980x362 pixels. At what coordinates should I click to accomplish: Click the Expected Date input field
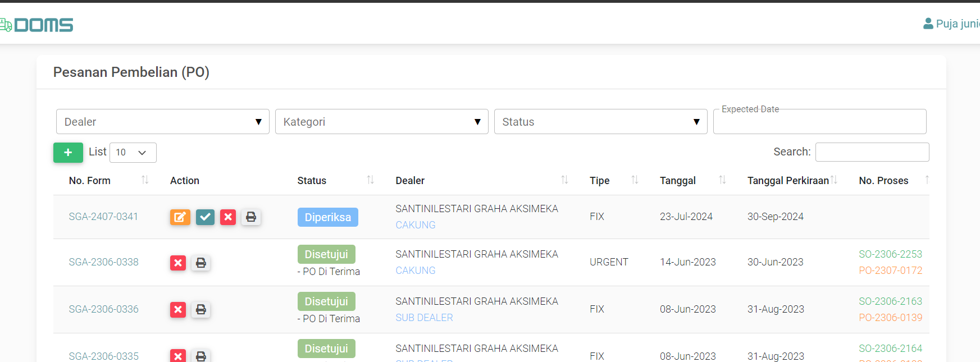coord(819,122)
